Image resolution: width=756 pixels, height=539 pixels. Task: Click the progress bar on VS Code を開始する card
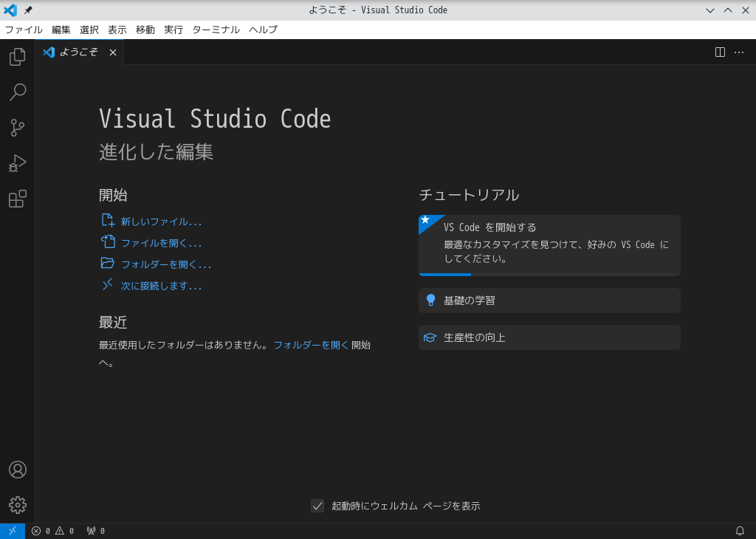coord(549,275)
